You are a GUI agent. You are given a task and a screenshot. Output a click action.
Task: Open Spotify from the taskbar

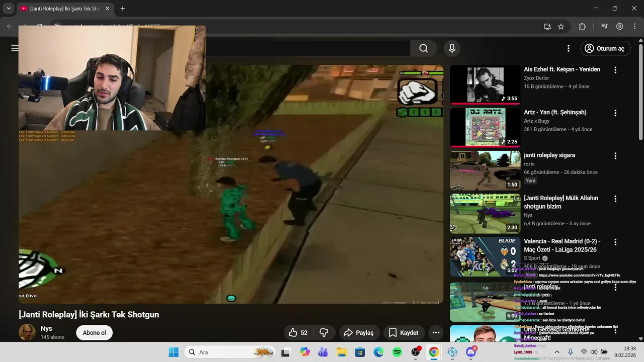(x=397, y=352)
